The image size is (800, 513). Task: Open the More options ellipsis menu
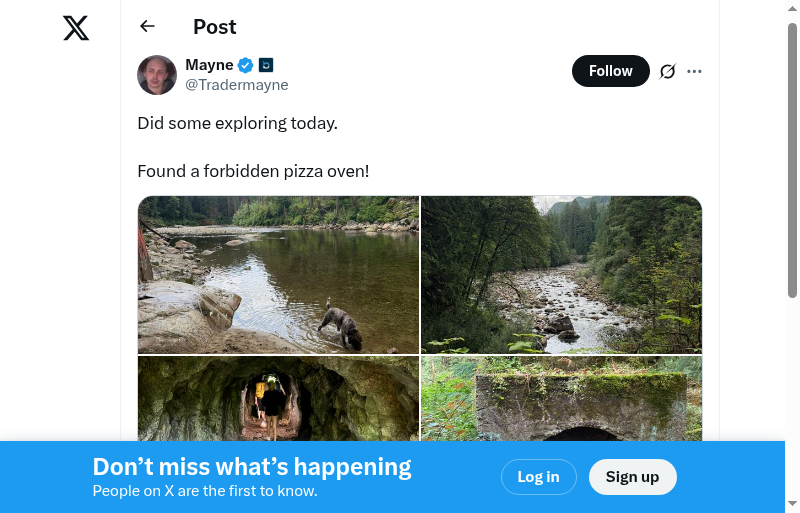(695, 71)
